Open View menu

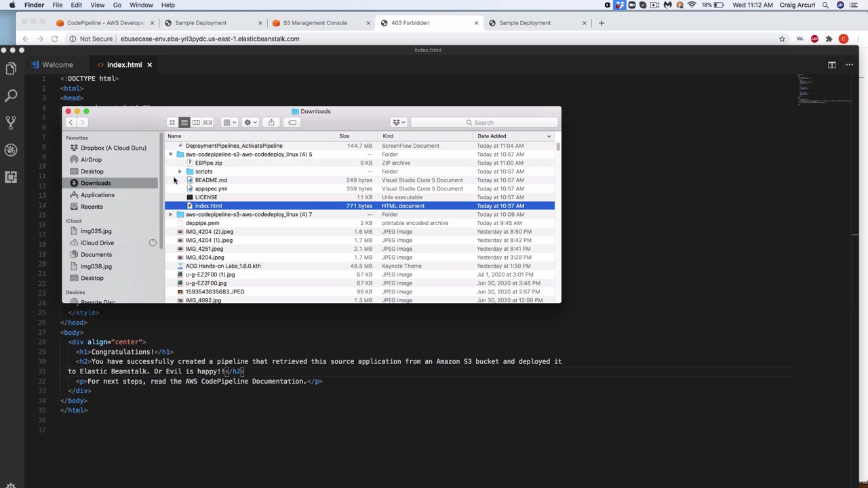coord(96,5)
